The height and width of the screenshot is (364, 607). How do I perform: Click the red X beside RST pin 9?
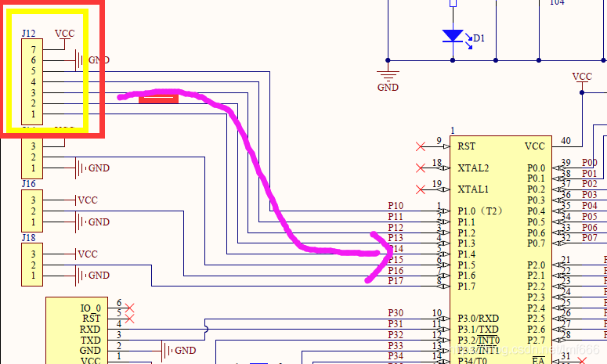click(421, 146)
